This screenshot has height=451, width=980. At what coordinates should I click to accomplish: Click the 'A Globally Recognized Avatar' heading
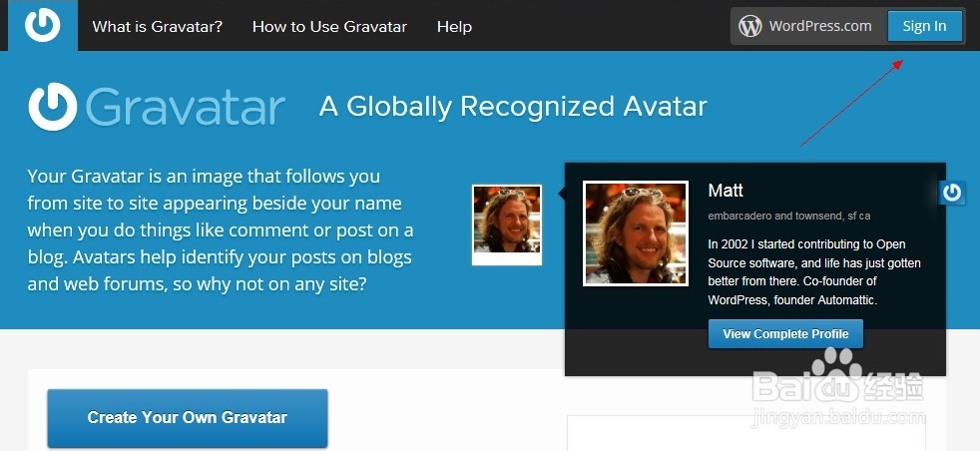[513, 107]
